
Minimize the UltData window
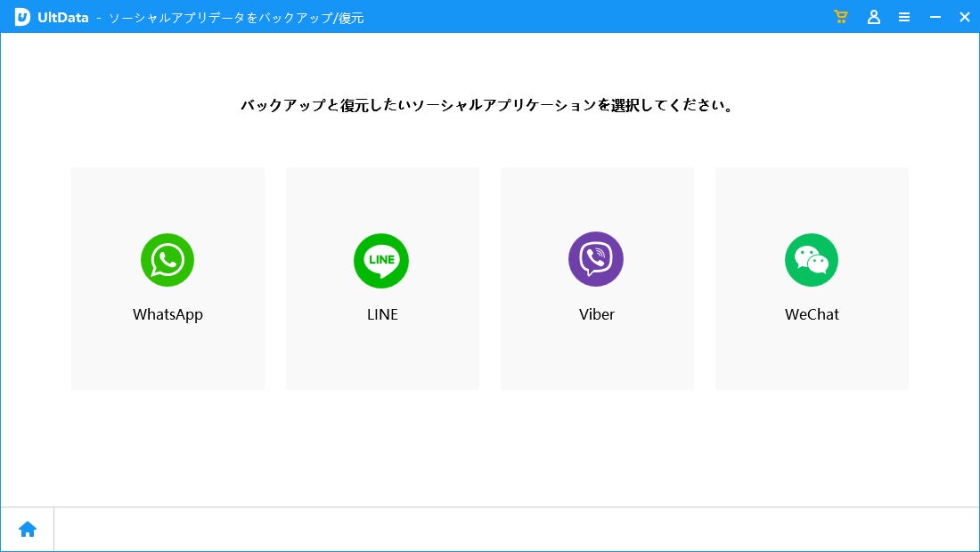coord(935,18)
